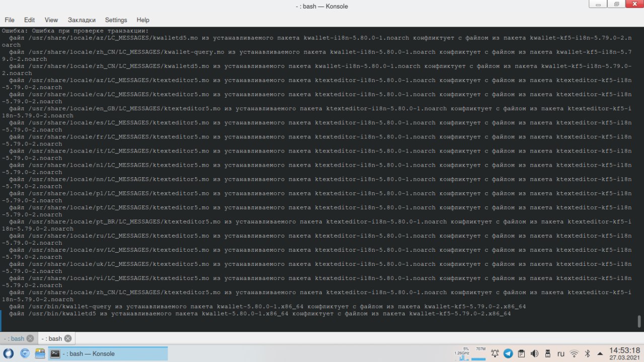644x362 pixels.
Task: Open the Fedora application launcher icon
Action: click(x=9, y=353)
